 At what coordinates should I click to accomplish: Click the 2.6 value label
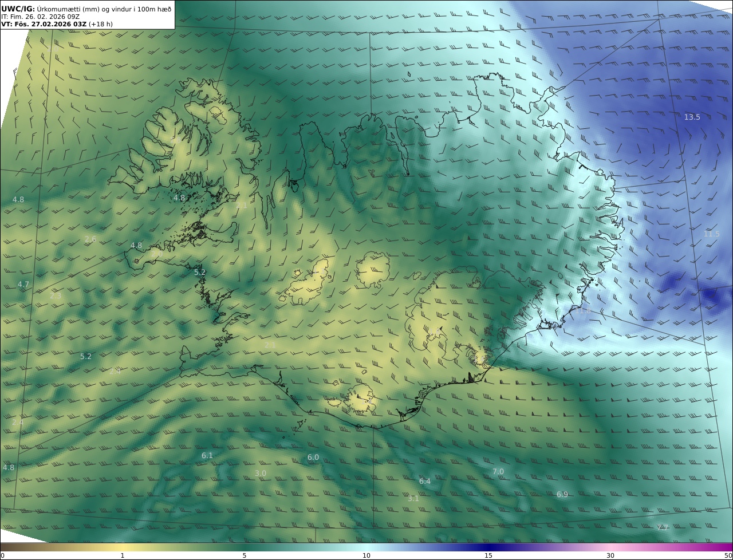(x=90, y=239)
